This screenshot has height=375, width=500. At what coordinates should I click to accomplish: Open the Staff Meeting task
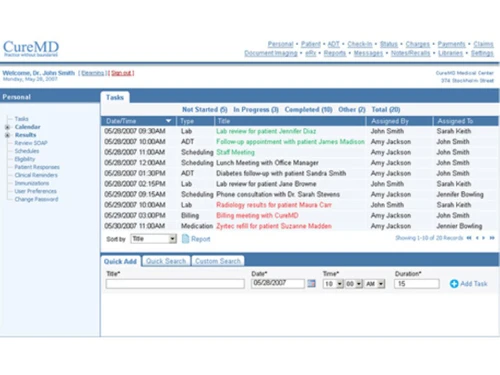click(235, 152)
